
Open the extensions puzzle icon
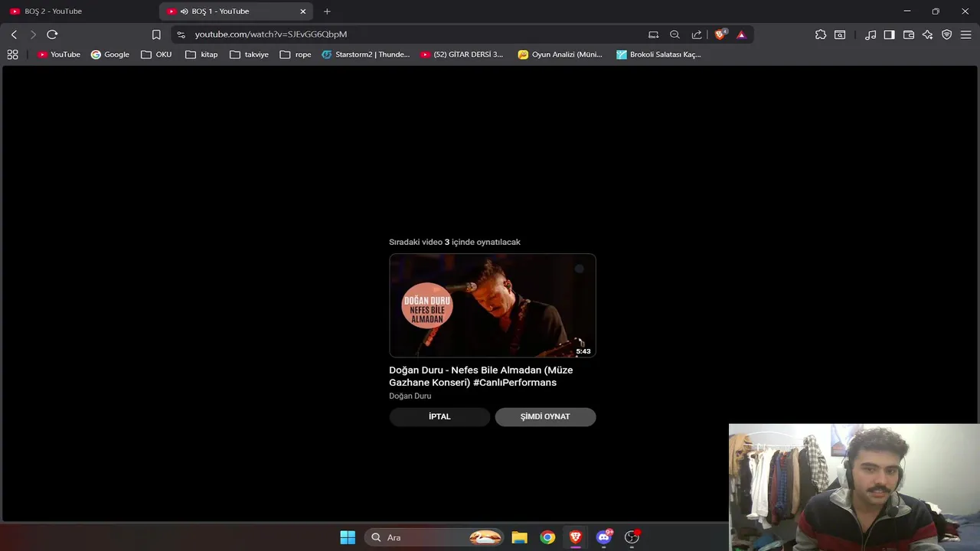821,34
